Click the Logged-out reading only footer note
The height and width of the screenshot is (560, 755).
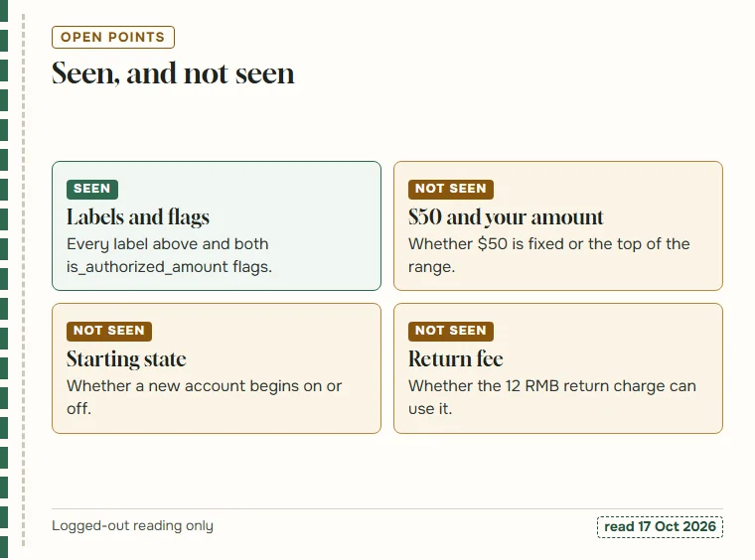click(x=132, y=526)
